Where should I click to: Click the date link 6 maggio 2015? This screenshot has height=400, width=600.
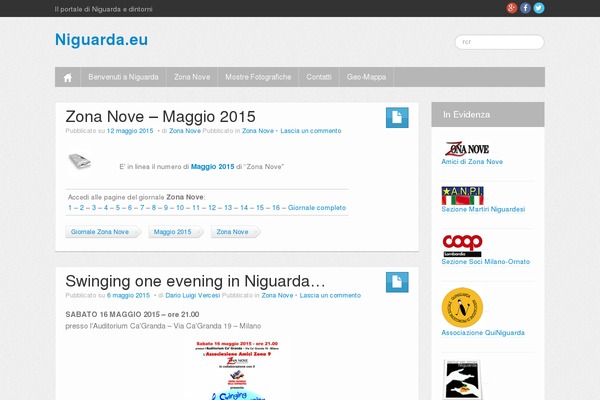tap(128, 296)
